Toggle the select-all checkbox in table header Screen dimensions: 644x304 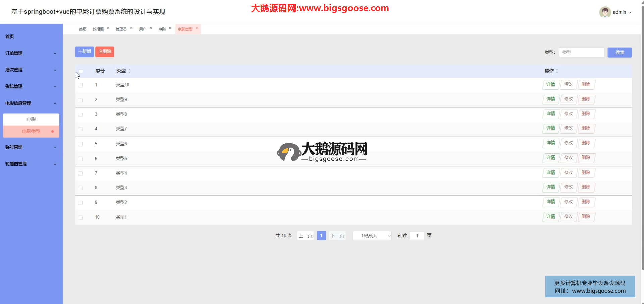click(x=80, y=71)
